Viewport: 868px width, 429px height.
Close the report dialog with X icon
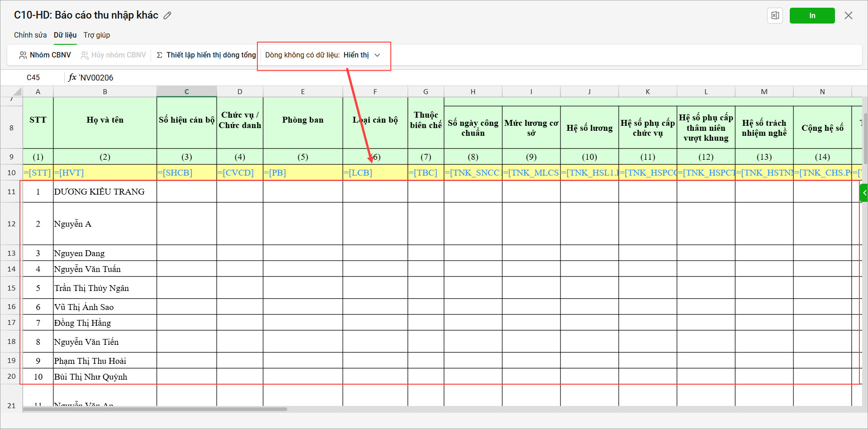(x=848, y=15)
